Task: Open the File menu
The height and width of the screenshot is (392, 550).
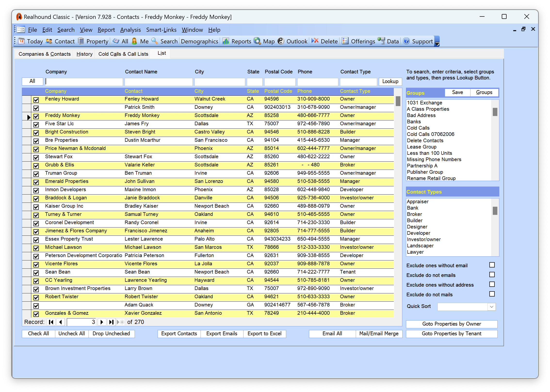Action: tap(32, 30)
